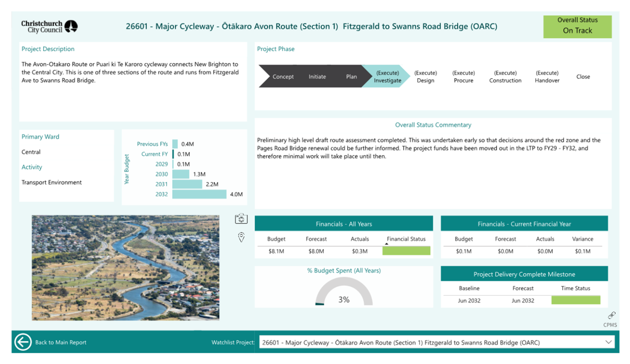The image size is (630, 364).
Task: Click the 3% budget spent gauge
Action: [344, 292]
